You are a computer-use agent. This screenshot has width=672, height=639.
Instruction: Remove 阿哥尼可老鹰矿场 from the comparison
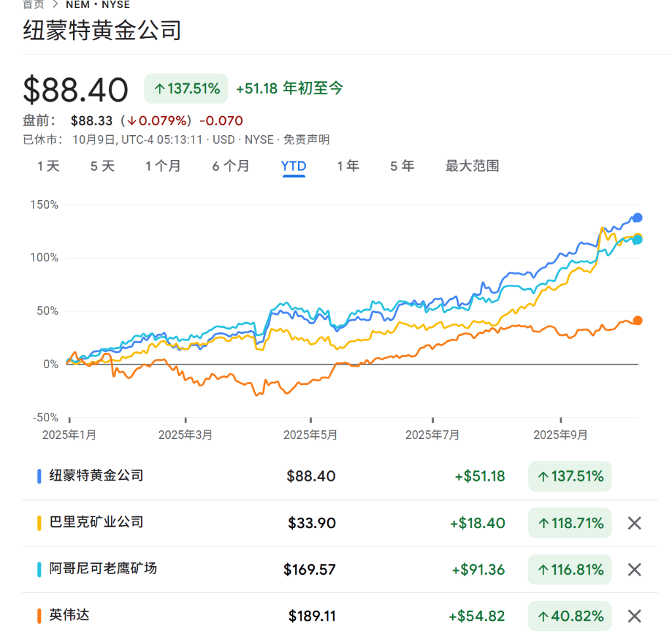(634, 569)
